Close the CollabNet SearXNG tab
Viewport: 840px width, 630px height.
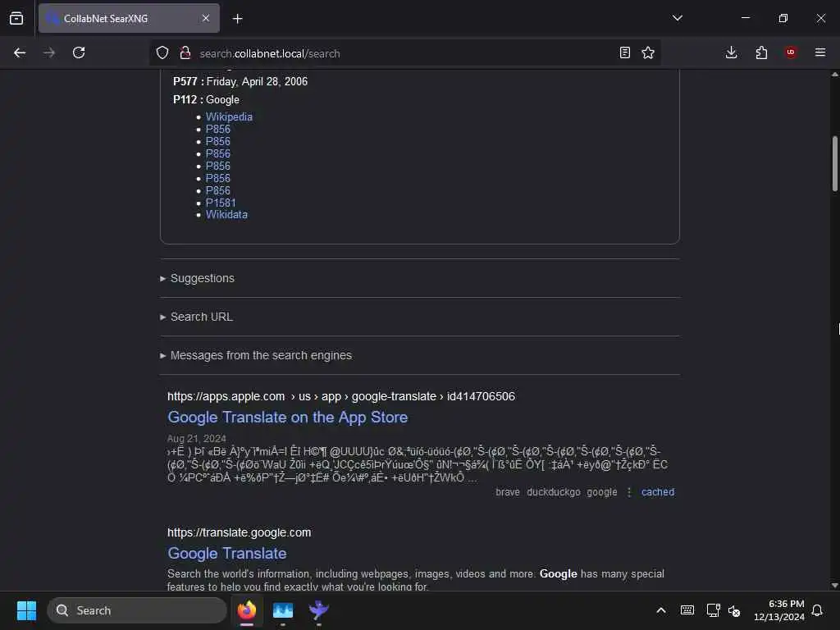pos(206,18)
